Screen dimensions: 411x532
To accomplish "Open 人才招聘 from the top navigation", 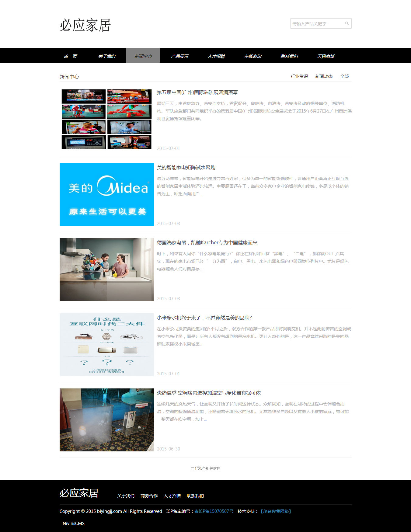I will tap(216, 56).
